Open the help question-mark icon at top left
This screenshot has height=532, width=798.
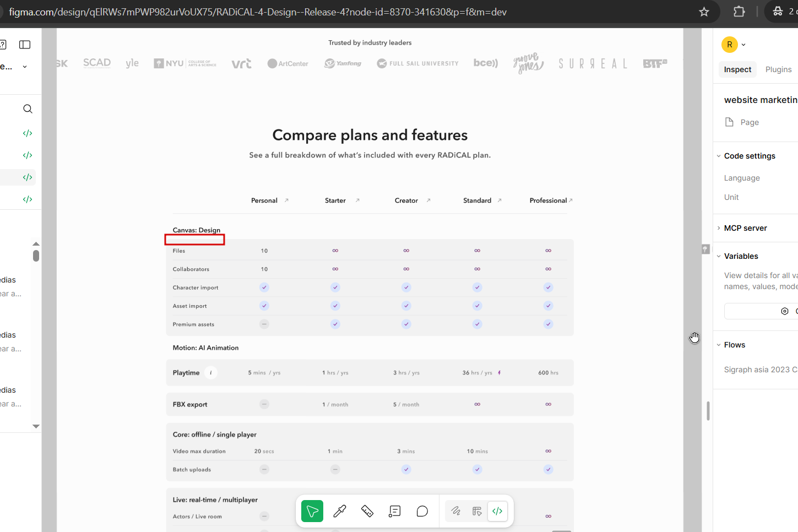point(3,45)
